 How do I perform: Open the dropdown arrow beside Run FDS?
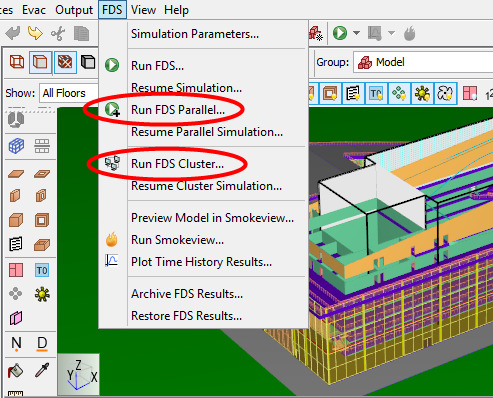356,33
